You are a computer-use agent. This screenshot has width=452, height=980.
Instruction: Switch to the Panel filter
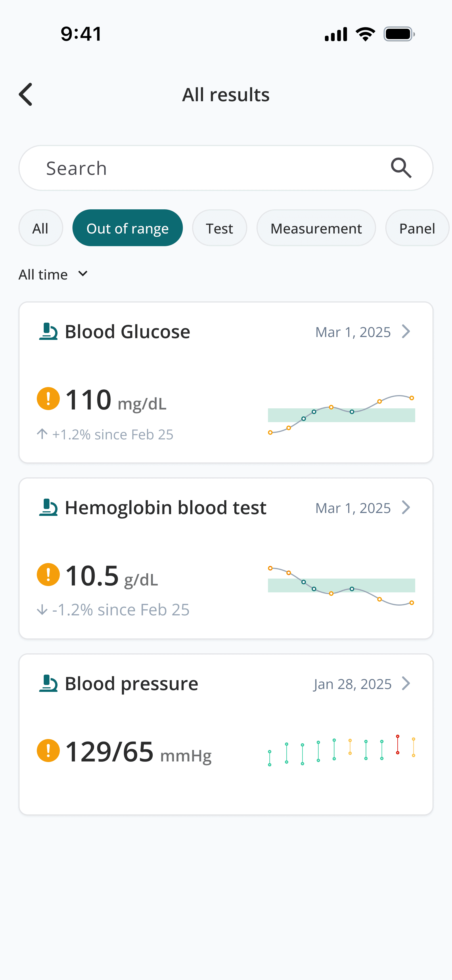417,228
